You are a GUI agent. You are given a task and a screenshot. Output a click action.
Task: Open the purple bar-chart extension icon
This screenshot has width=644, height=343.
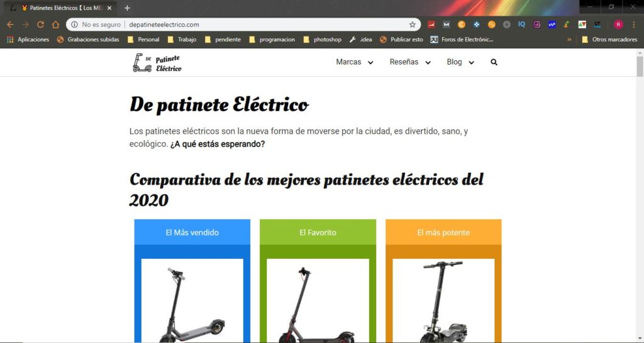point(537,24)
